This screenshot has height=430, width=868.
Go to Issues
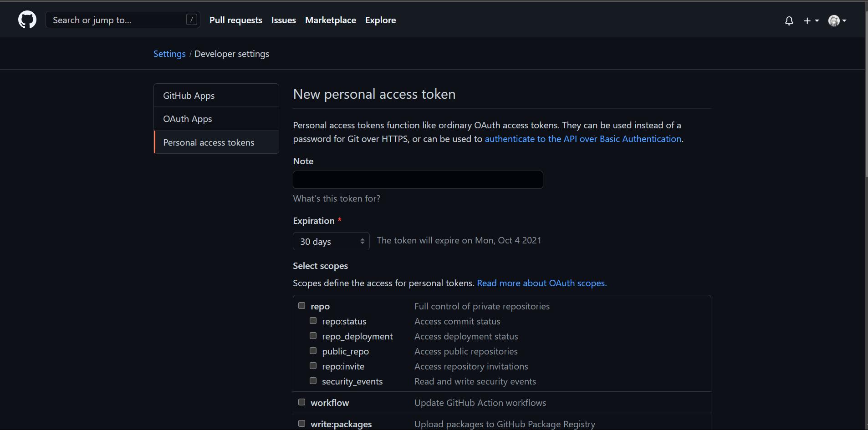point(284,20)
